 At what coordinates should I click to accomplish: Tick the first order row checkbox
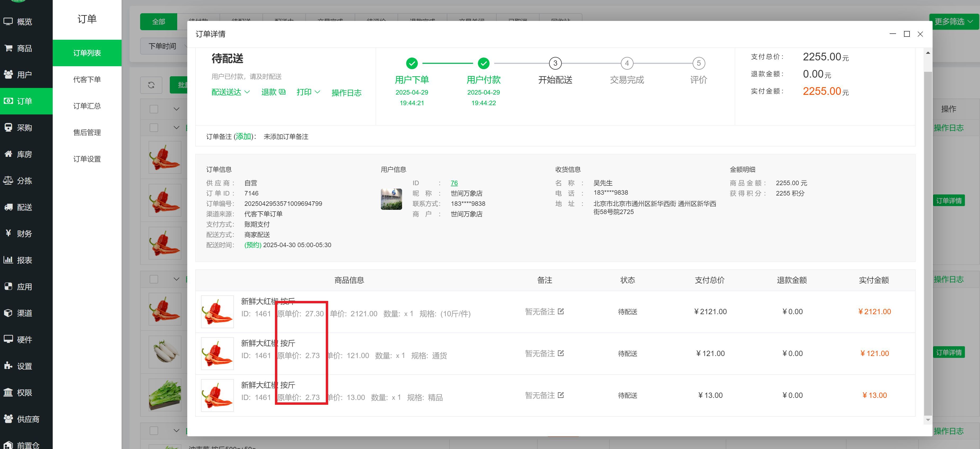point(154,127)
